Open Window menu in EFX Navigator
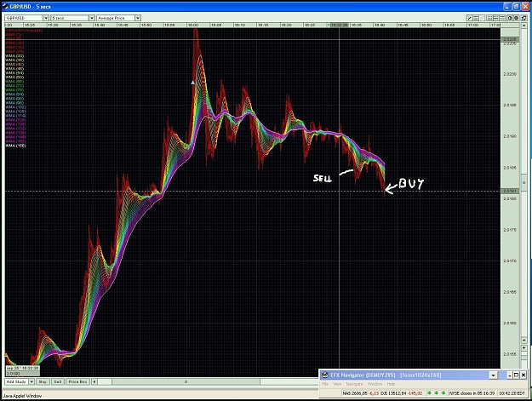The width and height of the screenshot is (532, 401). coord(375,384)
